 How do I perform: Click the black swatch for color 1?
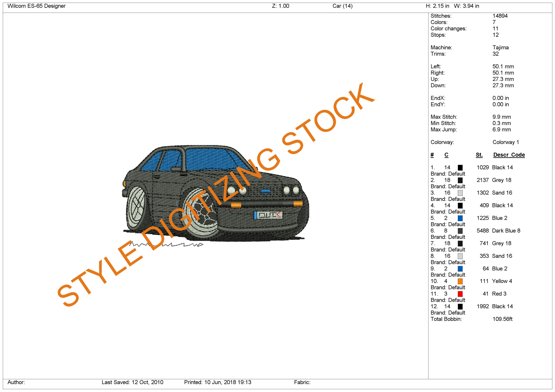(460, 168)
